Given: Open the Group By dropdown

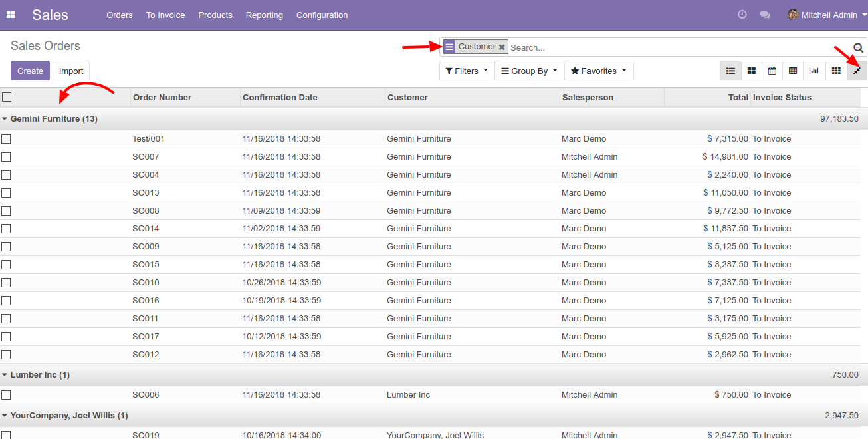Looking at the screenshot, I should coord(530,71).
